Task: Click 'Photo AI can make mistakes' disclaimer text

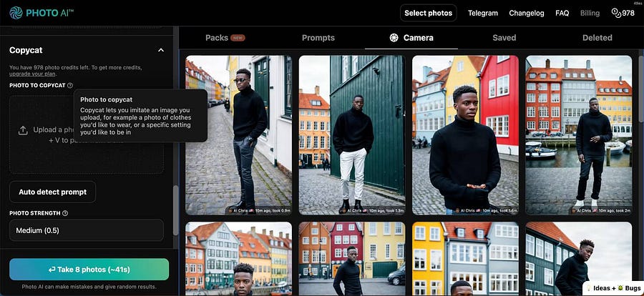Action: pos(89,287)
